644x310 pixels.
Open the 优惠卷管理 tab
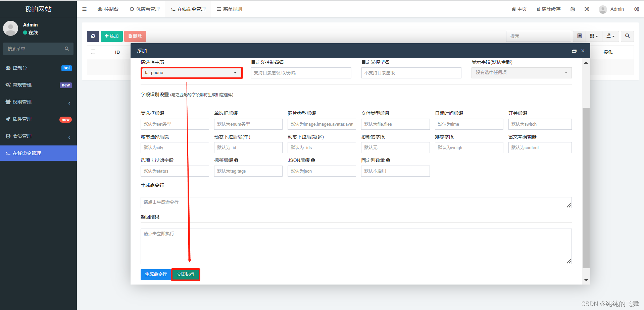pyautogui.click(x=145, y=9)
